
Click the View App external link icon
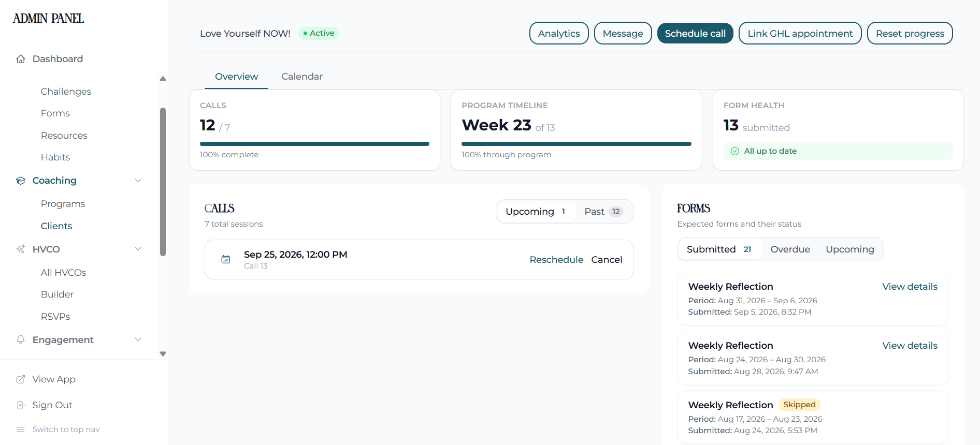tap(21, 379)
